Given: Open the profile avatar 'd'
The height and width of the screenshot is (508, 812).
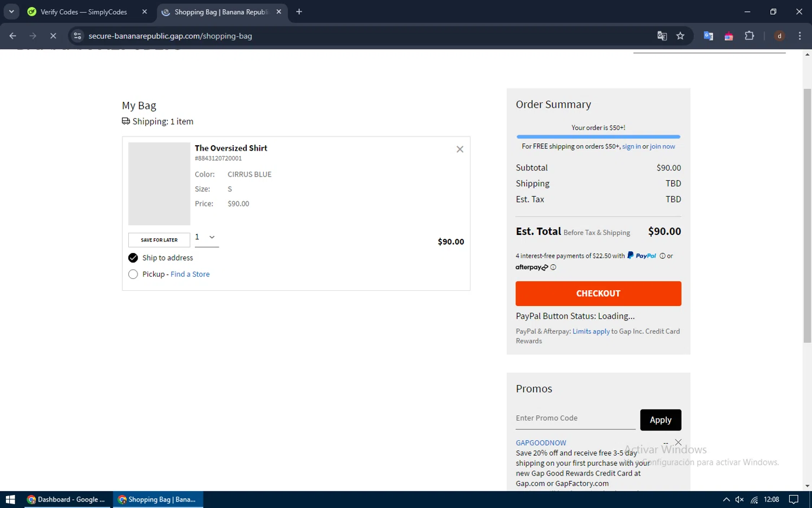Looking at the screenshot, I should pos(780,36).
